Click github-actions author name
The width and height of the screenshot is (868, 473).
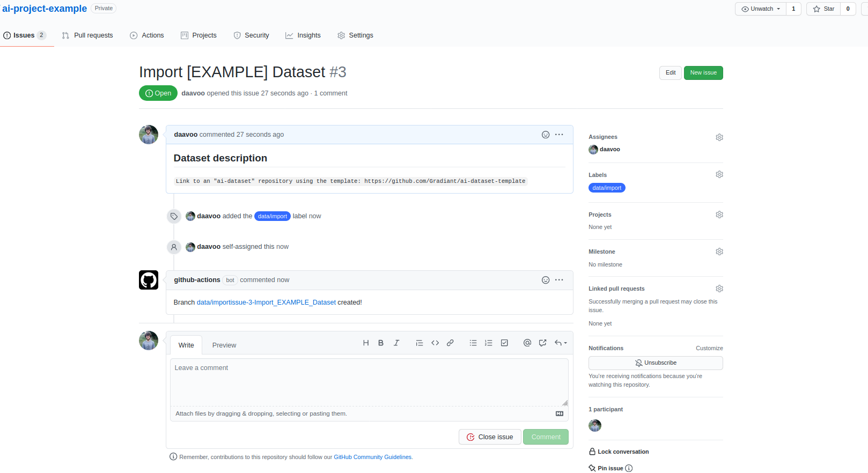[197, 280]
